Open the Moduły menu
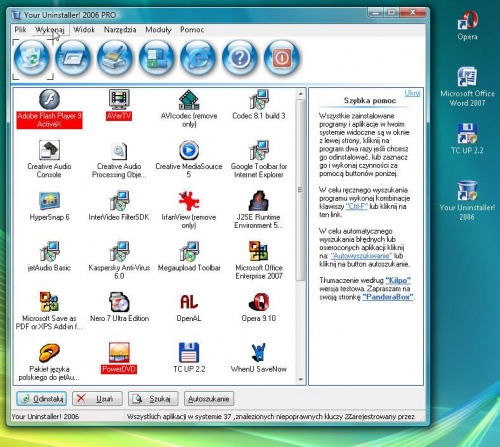Screen dimensions: 500x447 pyautogui.click(x=158, y=30)
